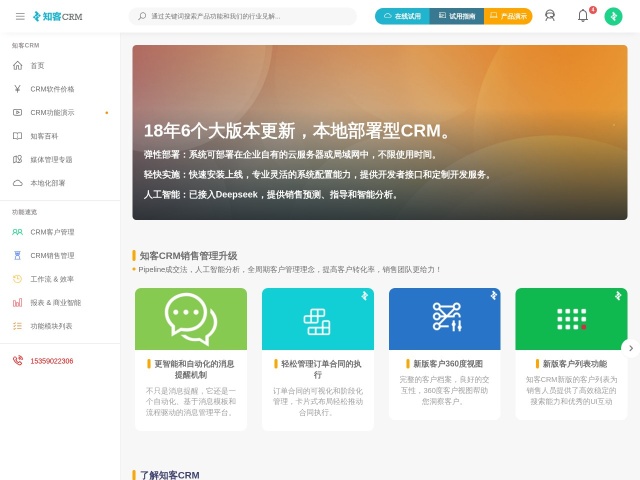Click the play icon for CRM功能演示
This screenshot has height=480, width=640.
(18, 112)
